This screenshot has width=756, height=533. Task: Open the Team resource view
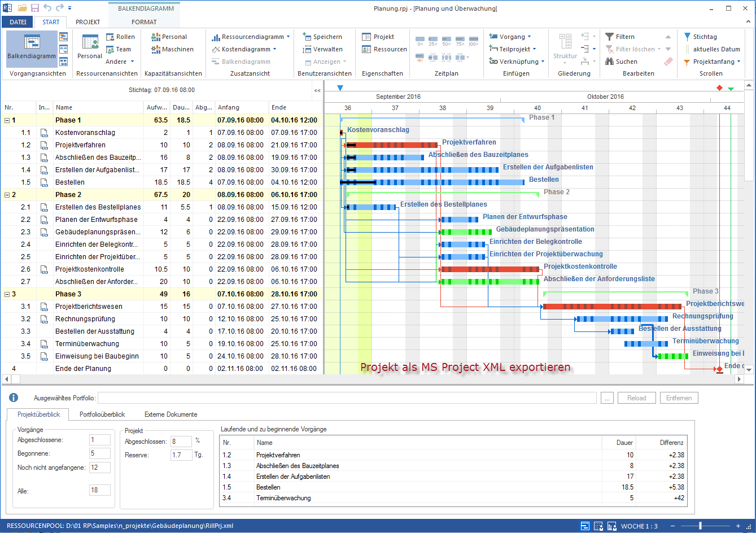point(119,49)
